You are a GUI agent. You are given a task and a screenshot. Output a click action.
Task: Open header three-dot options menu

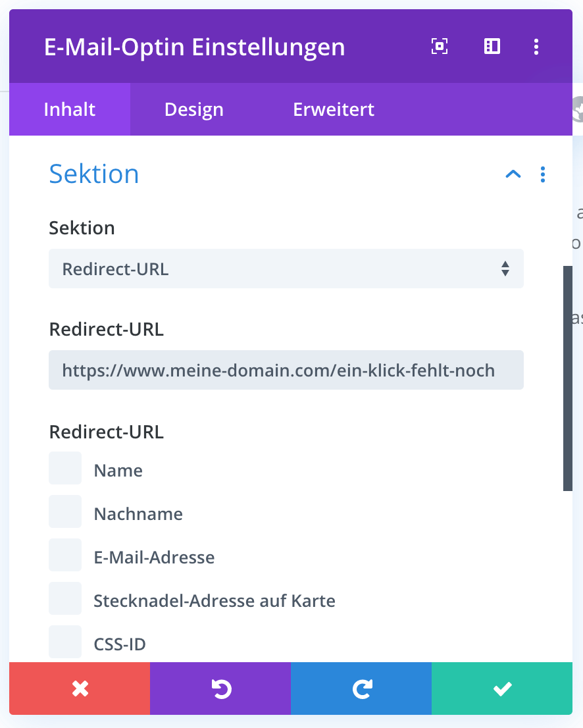(x=536, y=47)
